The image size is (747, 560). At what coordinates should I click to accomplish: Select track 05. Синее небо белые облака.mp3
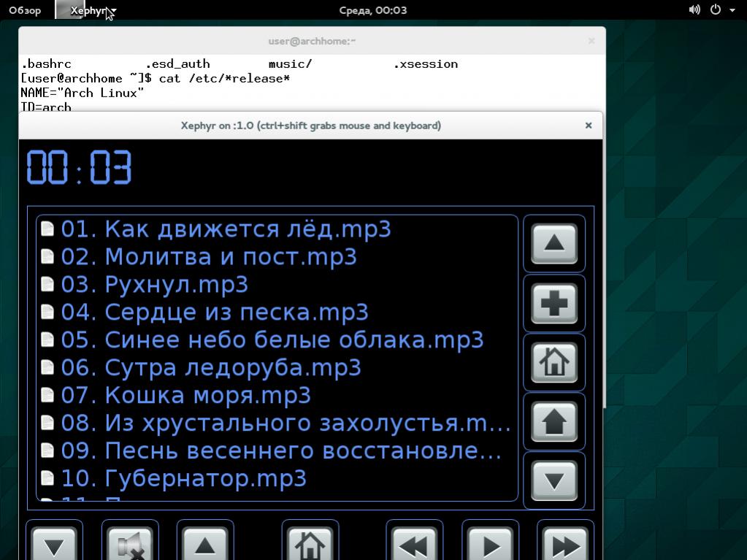272,340
